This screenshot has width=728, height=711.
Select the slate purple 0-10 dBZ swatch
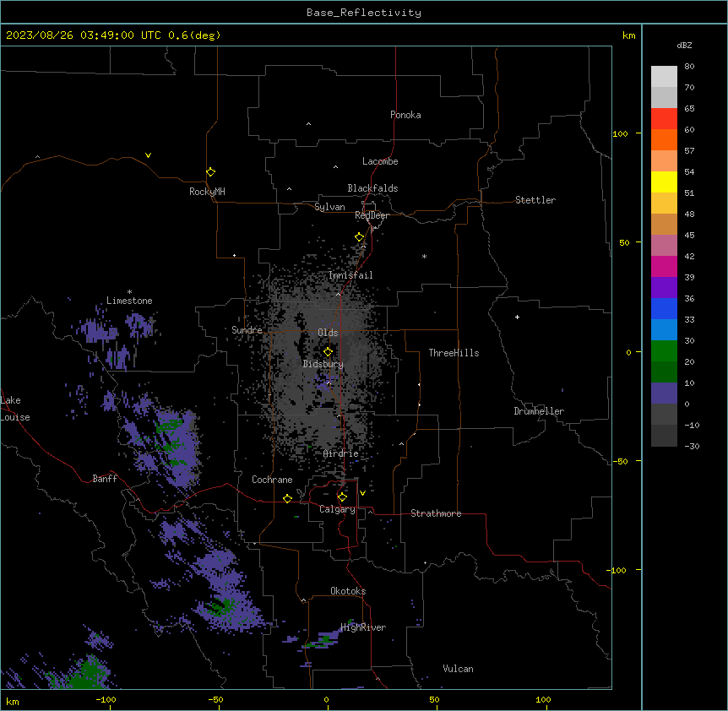(664, 393)
